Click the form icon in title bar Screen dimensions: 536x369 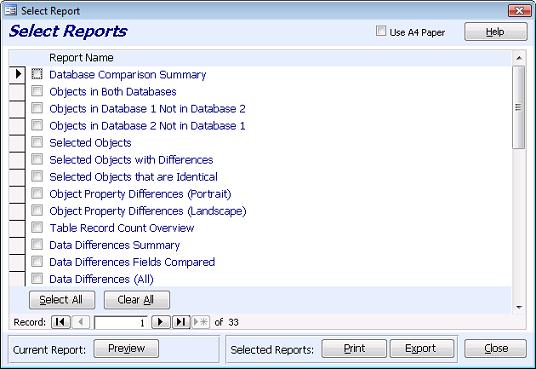click(11, 11)
